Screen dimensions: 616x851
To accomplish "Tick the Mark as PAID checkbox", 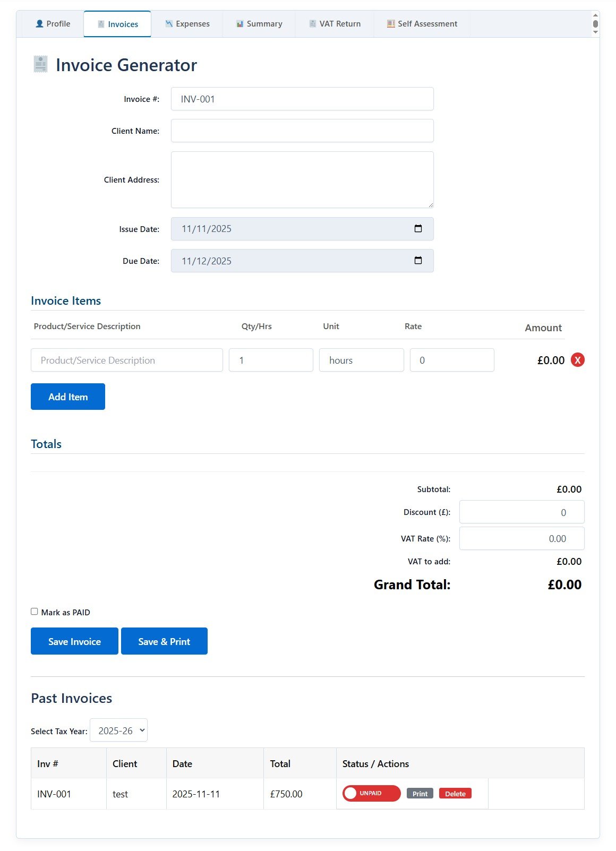I will click(35, 612).
